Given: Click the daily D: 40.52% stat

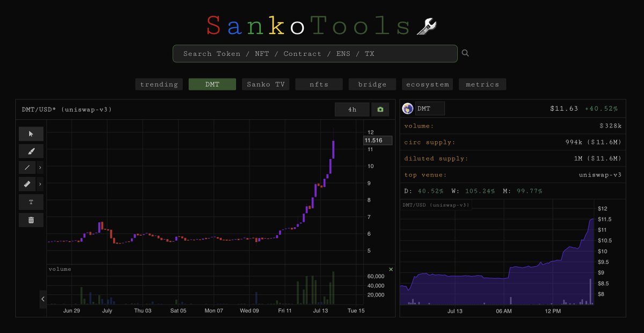Looking at the screenshot, I should (423, 191).
